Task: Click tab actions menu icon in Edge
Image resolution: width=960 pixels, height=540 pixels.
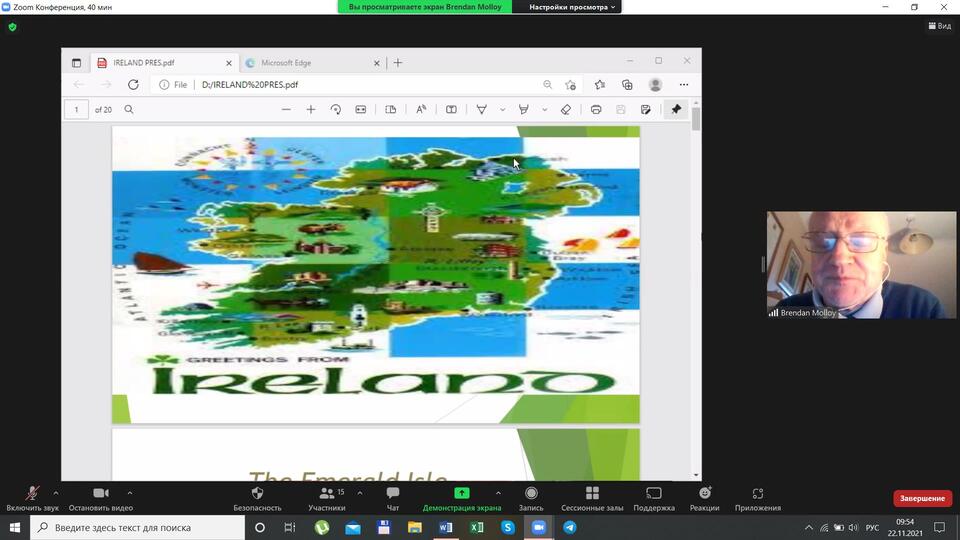Action: click(76, 62)
